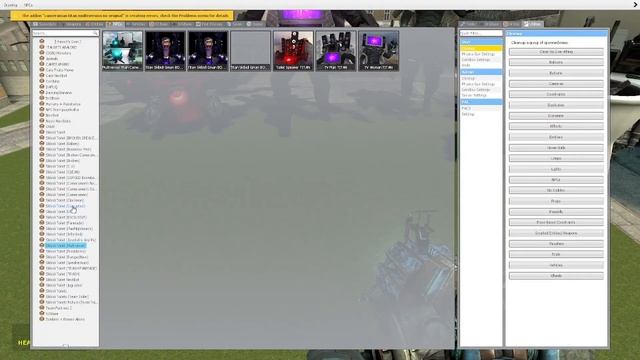
Task: Select Skibidi Toilet Nextbot in list
Action: (62, 280)
